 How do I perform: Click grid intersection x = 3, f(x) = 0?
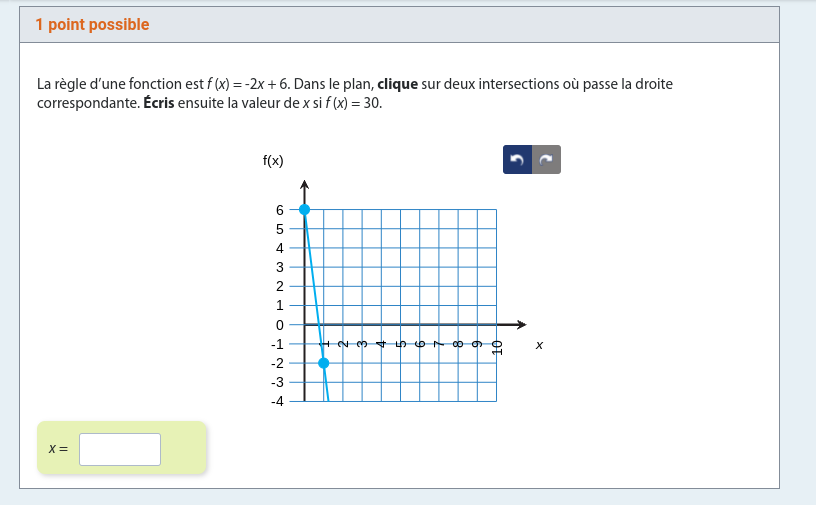pyautogui.click(x=362, y=324)
